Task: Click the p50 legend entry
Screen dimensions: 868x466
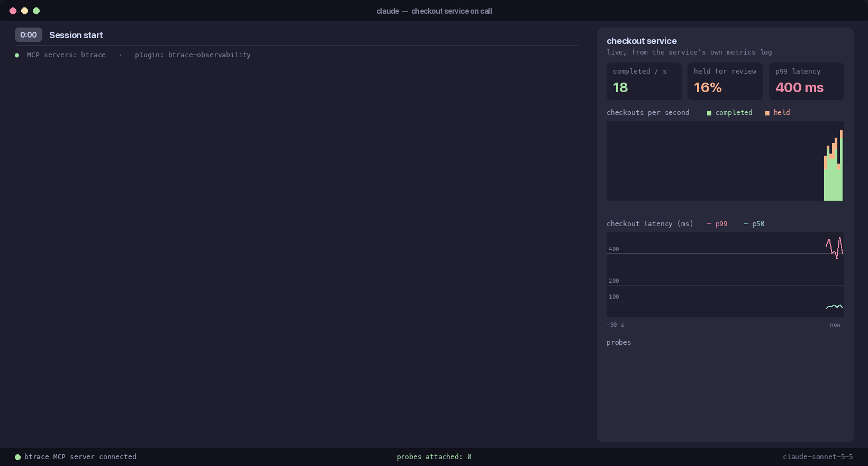Action: click(754, 224)
